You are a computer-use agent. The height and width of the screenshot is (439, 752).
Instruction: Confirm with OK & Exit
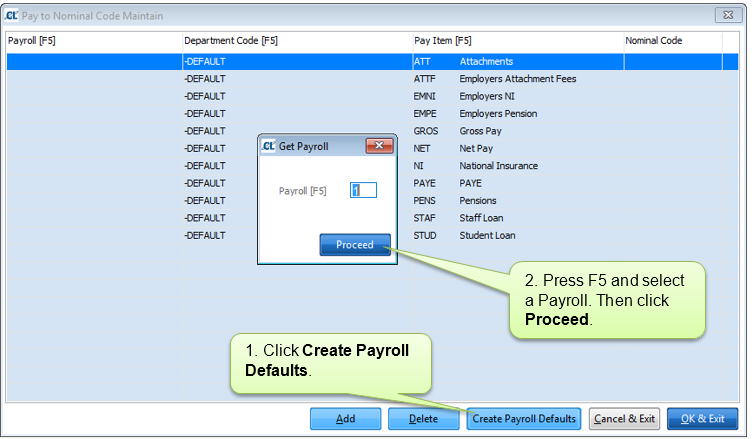point(702,418)
